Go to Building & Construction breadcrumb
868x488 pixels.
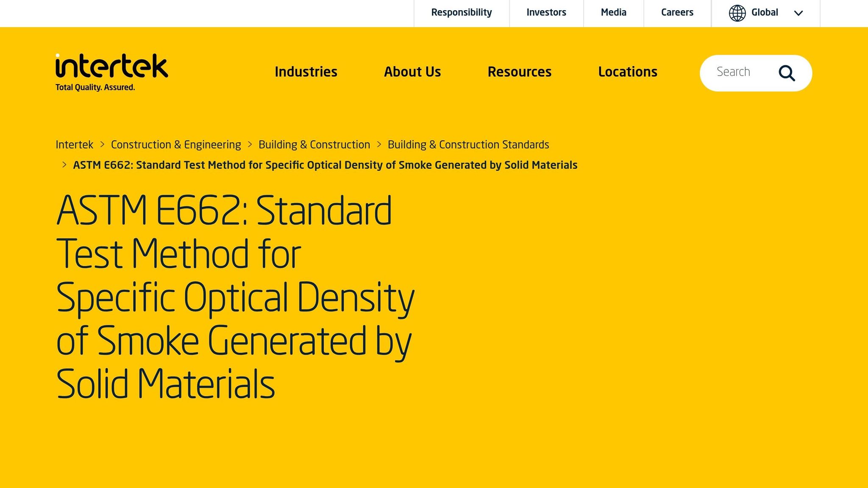314,145
